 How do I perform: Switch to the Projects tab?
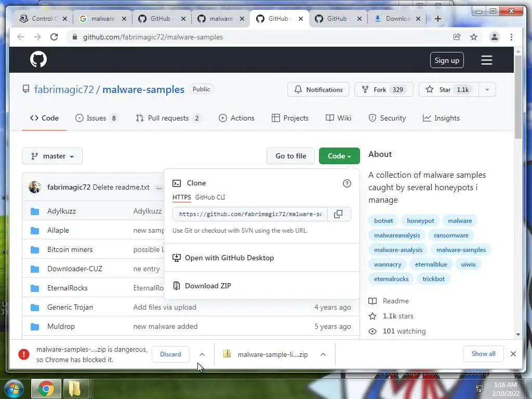pos(290,118)
